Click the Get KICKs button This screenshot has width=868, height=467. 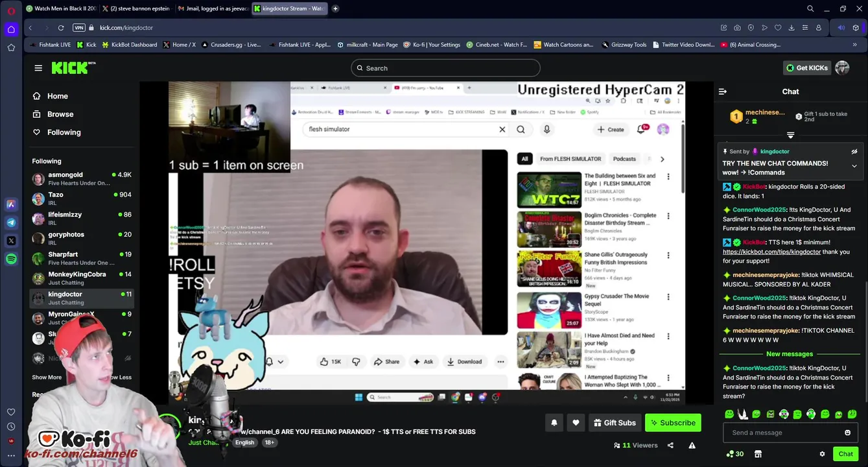(x=806, y=68)
